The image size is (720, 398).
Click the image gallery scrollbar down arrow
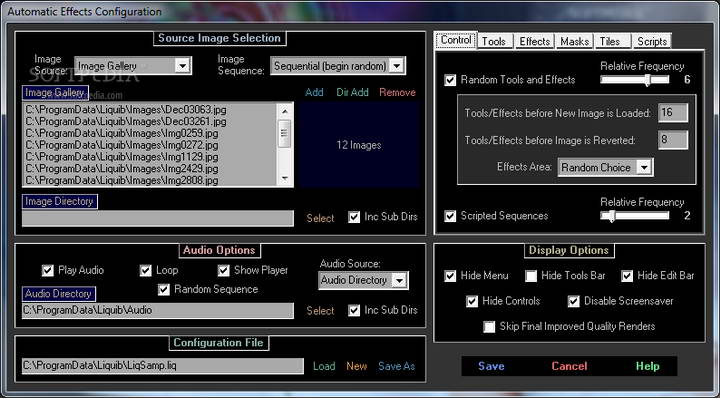tap(285, 179)
